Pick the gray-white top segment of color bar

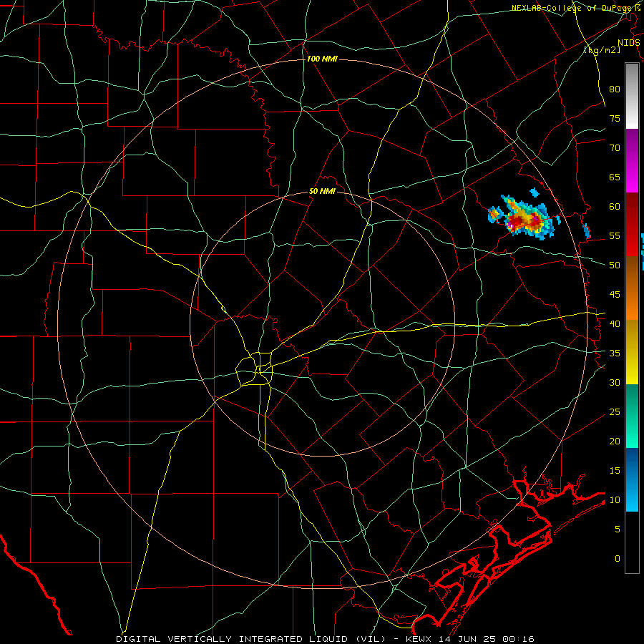(632, 96)
